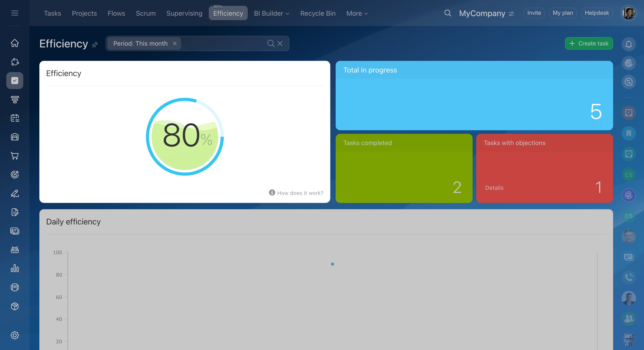Open the phone call icon
Viewport: 644px width, 350px height.
pos(629,277)
